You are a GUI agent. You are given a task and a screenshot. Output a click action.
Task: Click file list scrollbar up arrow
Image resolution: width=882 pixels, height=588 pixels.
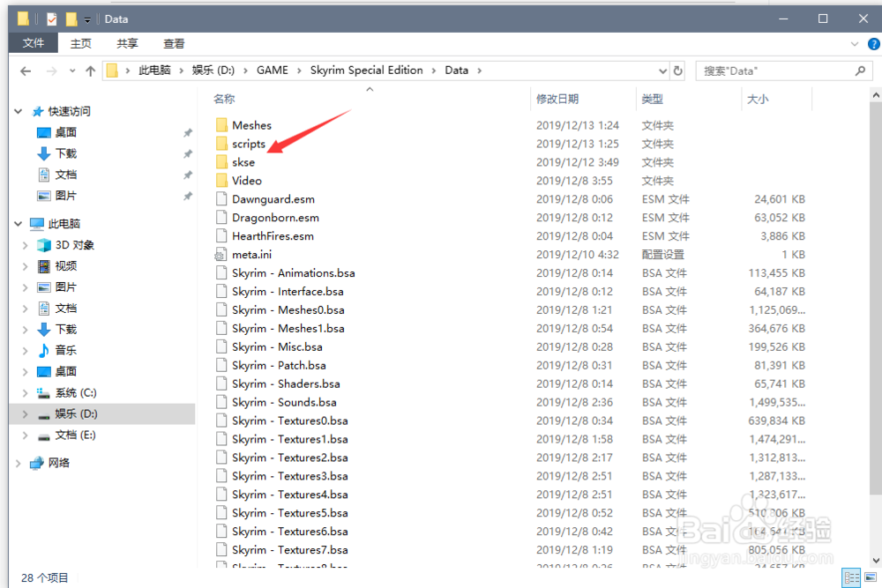tap(876, 95)
